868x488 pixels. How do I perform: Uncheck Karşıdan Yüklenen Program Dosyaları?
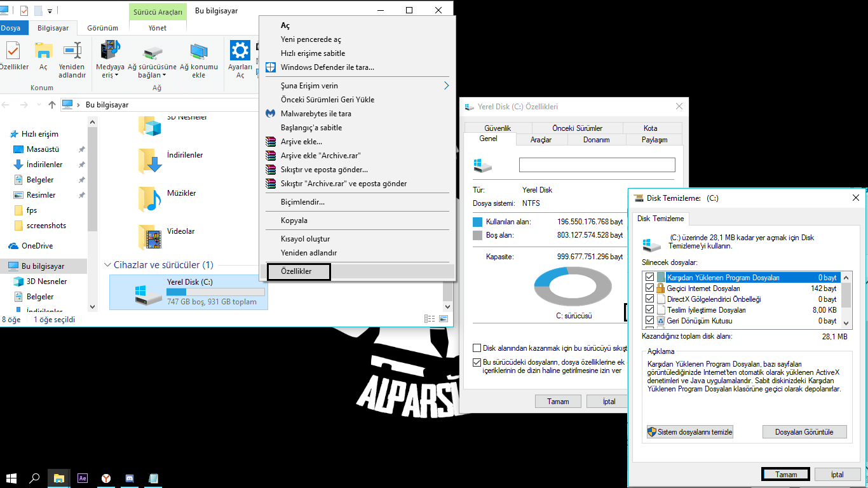649,278
